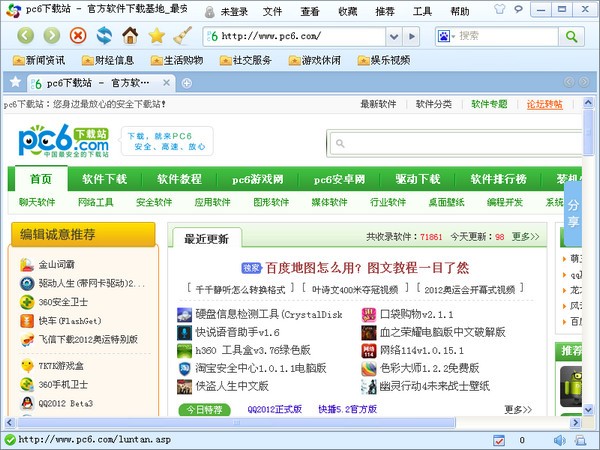Select the 驱动下载 navigation tab

point(418,179)
